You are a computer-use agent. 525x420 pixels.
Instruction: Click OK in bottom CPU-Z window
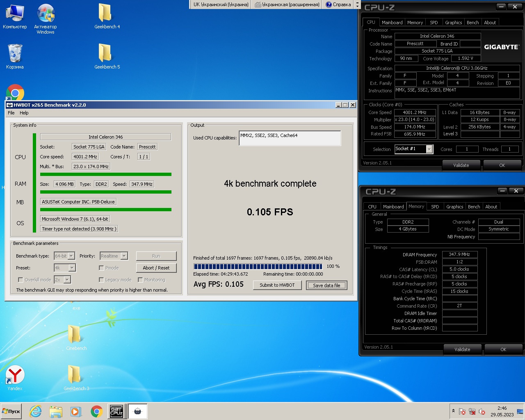pos(503,349)
